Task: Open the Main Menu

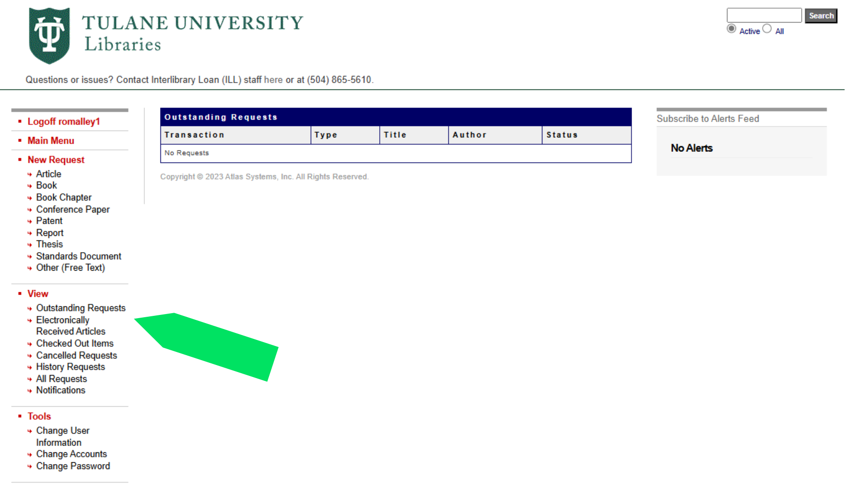Action: [x=51, y=141]
